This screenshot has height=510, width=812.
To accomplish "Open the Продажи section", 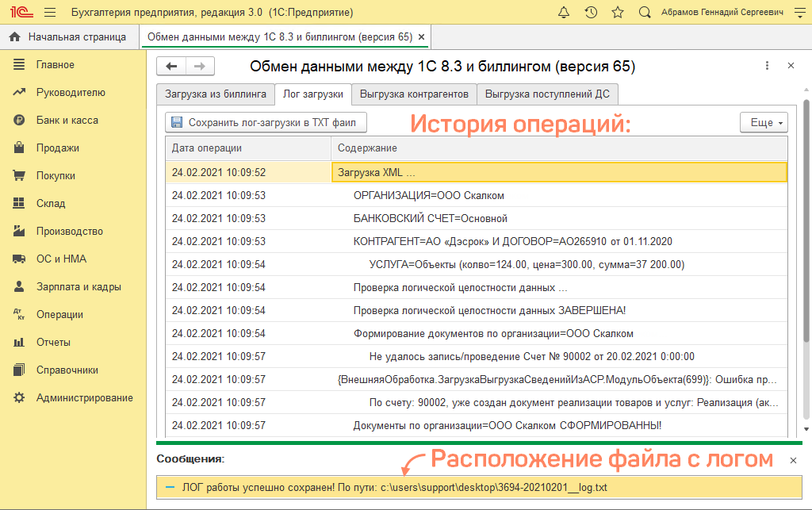I will 57,148.
